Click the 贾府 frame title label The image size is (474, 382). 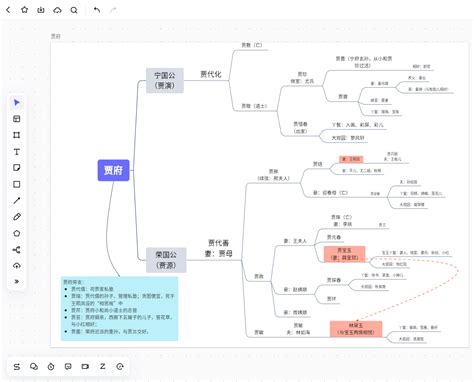[x=56, y=36]
